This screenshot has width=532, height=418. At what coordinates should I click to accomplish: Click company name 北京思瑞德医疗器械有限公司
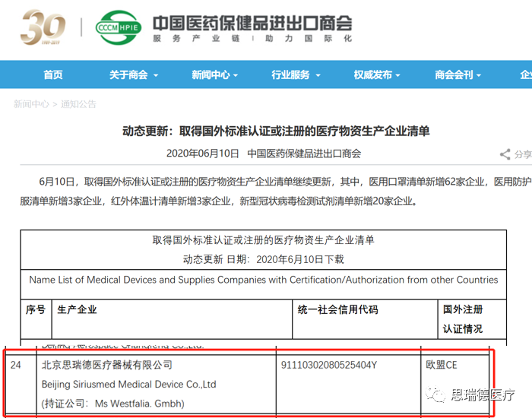[107, 365]
